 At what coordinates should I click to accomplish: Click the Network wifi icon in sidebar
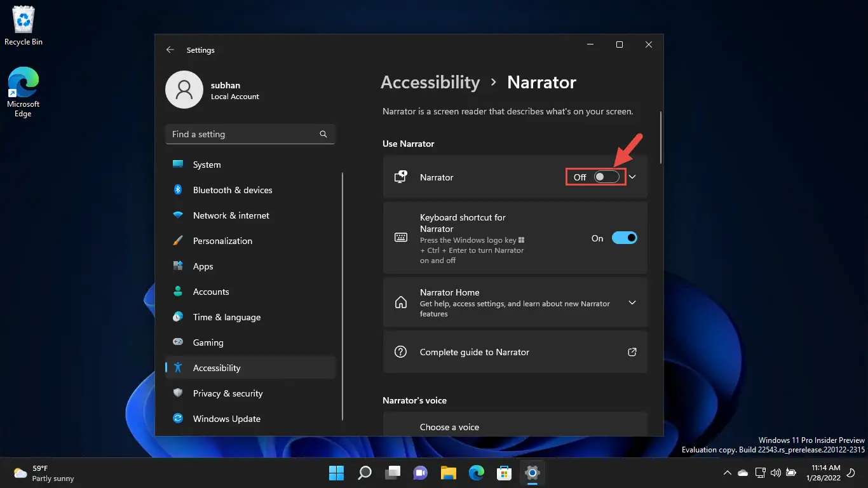pos(179,215)
